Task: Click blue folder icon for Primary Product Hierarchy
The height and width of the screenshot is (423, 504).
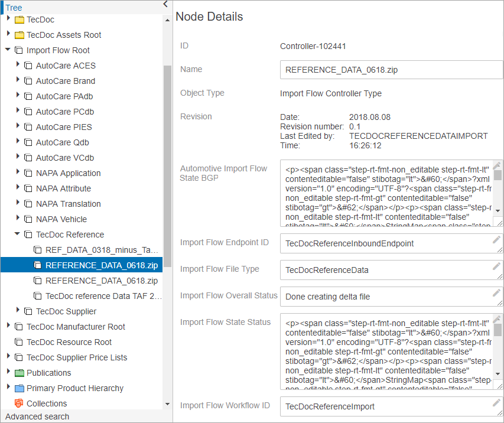Action: pos(19,389)
